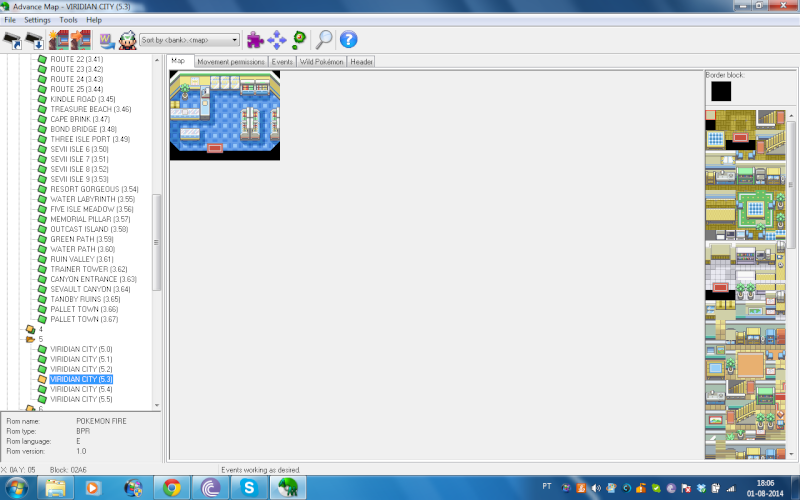This screenshot has width=800, height=500.
Task: Click the magnifying glass zoom icon
Action: tap(323, 39)
